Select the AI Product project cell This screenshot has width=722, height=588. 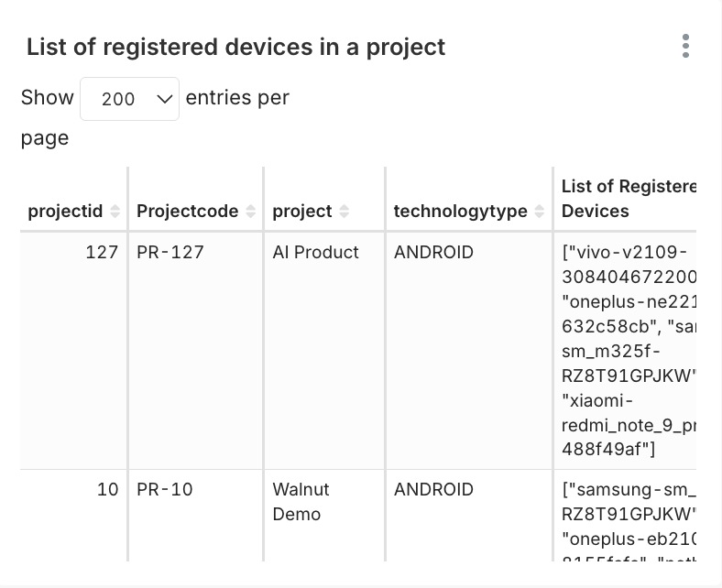click(x=315, y=253)
